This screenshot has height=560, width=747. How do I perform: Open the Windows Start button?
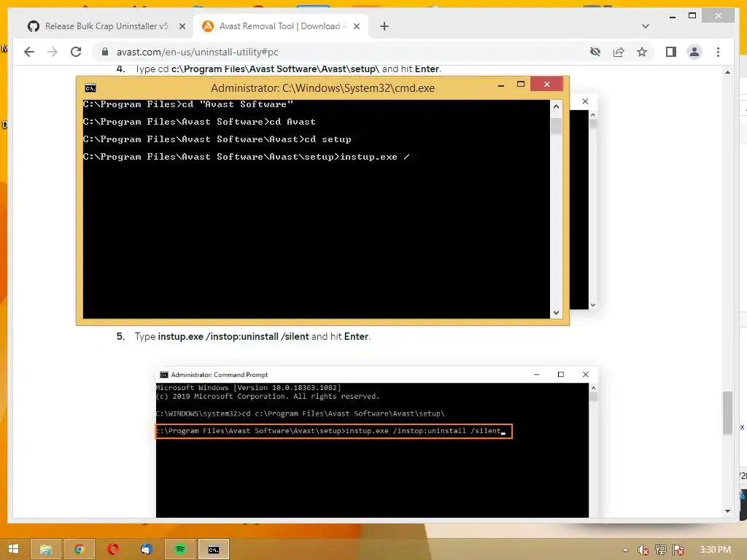(13, 550)
